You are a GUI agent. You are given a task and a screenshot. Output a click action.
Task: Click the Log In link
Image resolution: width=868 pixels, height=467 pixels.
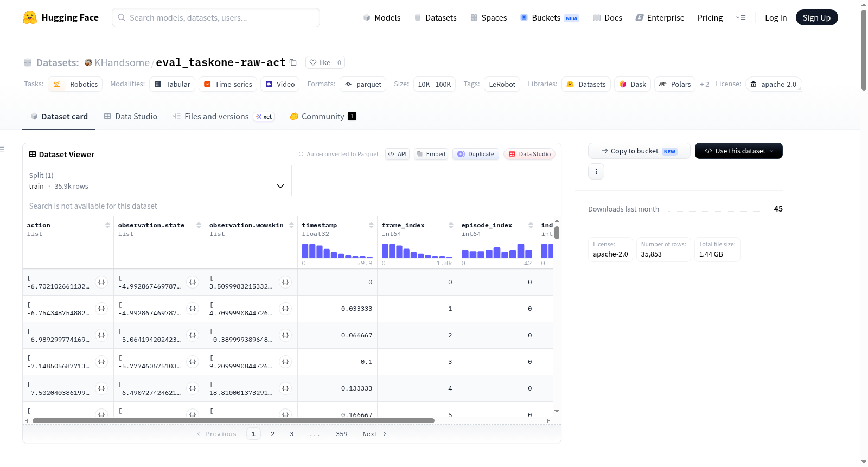(x=776, y=17)
